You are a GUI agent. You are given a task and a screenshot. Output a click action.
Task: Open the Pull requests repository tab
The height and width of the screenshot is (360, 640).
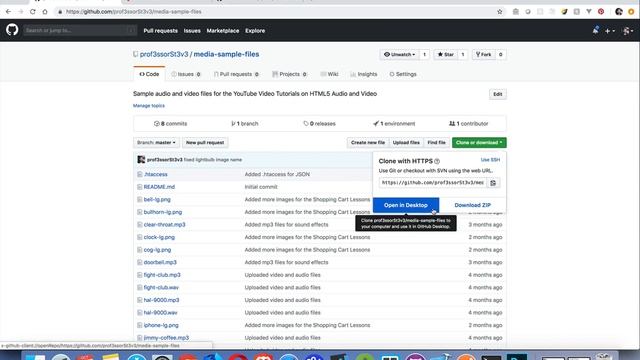coord(236,74)
